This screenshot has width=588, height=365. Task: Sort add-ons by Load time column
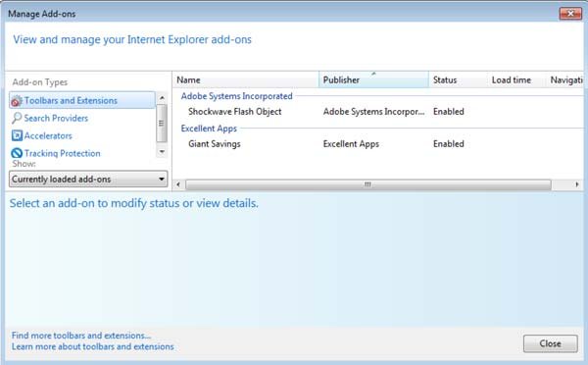tap(516, 80)
